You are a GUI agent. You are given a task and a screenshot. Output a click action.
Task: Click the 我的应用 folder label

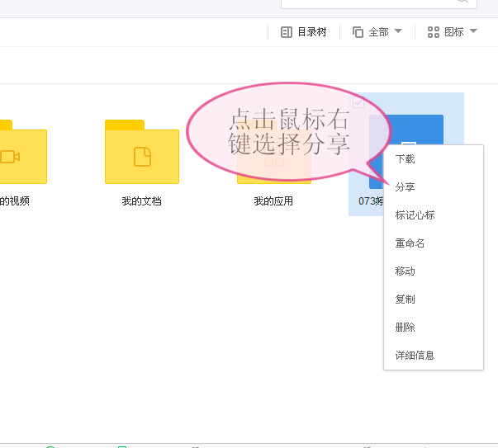pos(273,201)
